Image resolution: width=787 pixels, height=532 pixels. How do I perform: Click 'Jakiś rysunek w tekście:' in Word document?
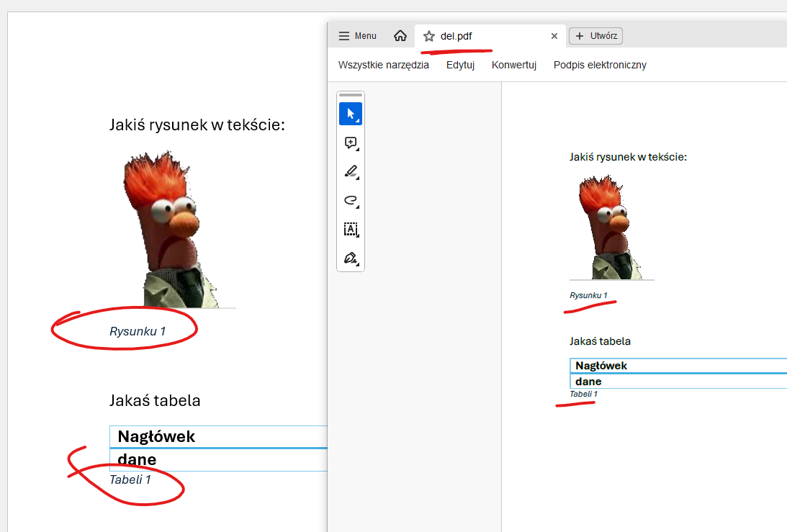pyautogui.click(x=197, y=125)
